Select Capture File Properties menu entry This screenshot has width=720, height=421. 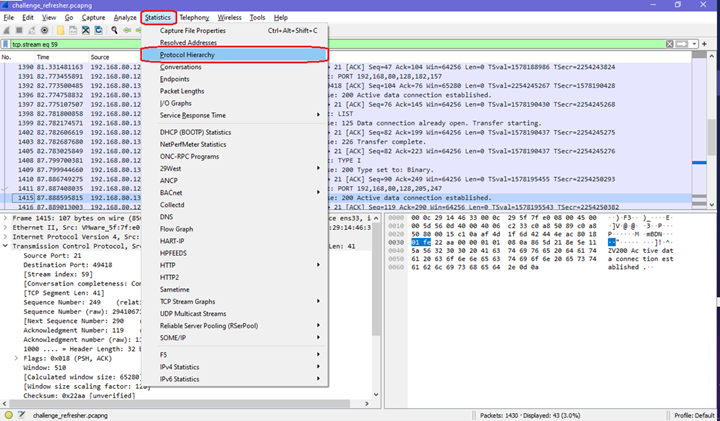tap(235, 31)
